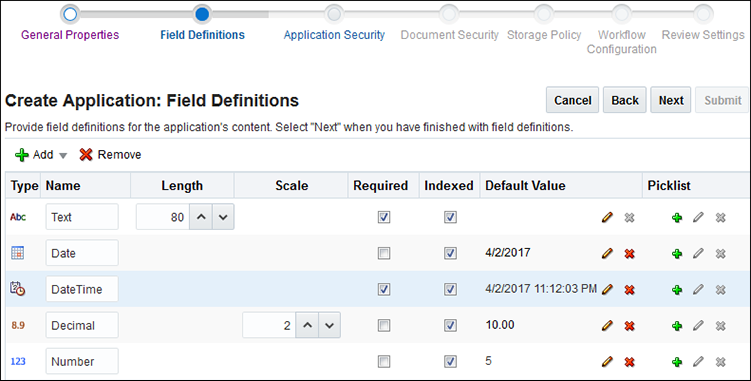Click 123 Number type icon
The height and width of the screenshot is (381, 751).
click(18, 361)
